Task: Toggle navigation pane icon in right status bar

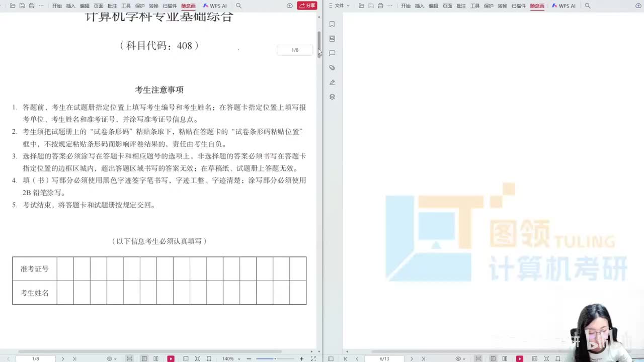Action: (x=331, y=358)
